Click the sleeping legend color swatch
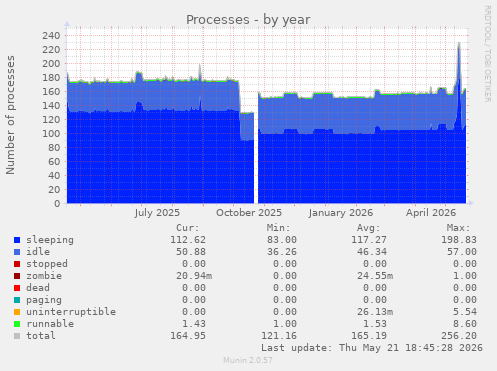The image size is (497, 371). coord(17,240)
